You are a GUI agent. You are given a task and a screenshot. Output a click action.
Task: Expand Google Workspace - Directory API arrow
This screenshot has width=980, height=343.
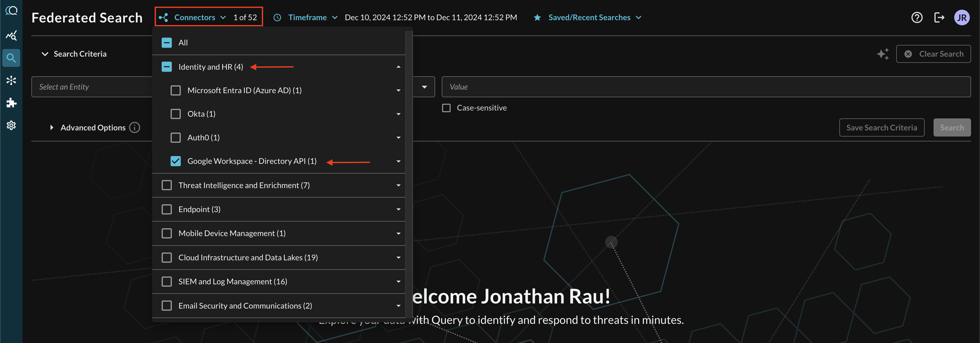(x=398, y=161)
